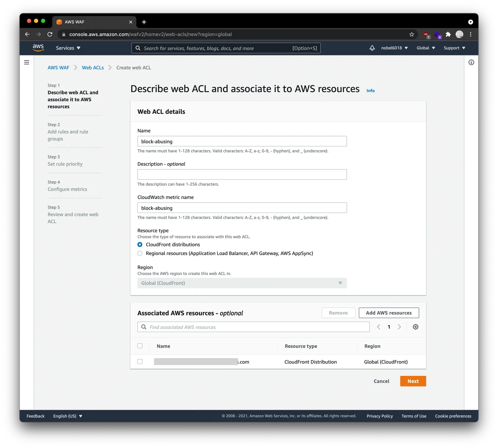The width and height of the screenshot is (498, 448).
Task: Expand the Services dropdown menu
Action: [68, 48]
